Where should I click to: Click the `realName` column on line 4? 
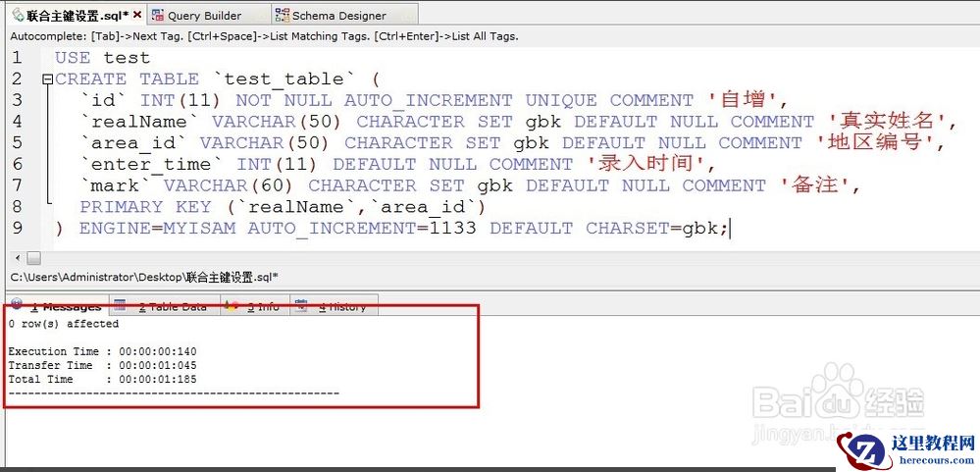pyautogui.click(x=139, y=122)
